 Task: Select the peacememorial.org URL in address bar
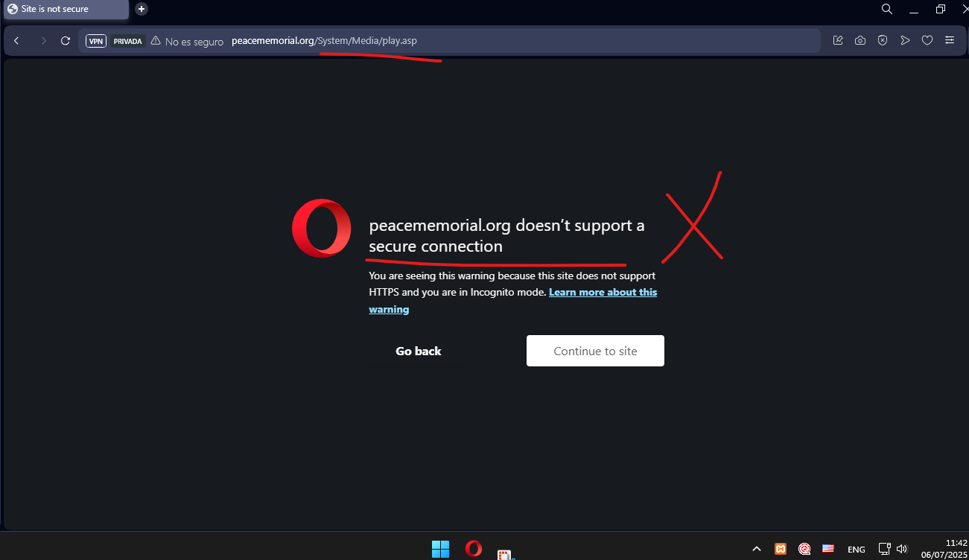[324, 41]
